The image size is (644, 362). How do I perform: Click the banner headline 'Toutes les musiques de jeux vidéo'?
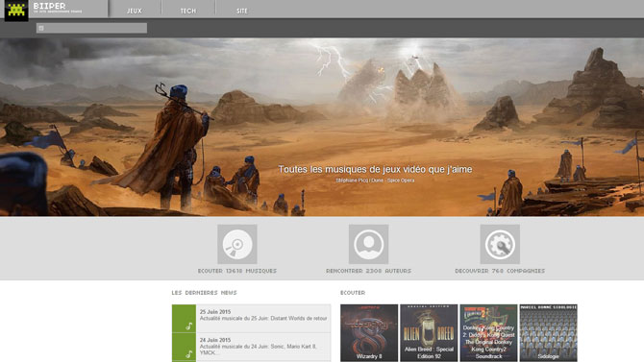[375, 169]
